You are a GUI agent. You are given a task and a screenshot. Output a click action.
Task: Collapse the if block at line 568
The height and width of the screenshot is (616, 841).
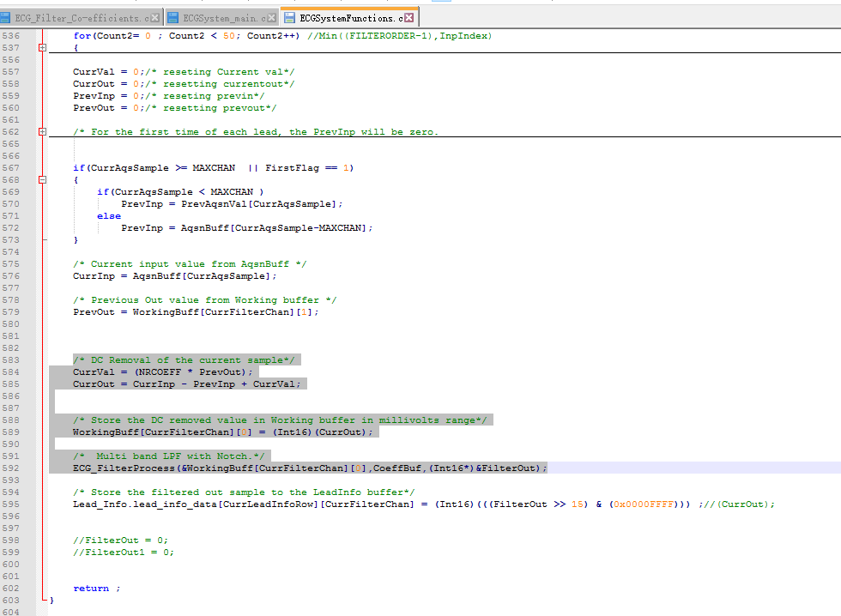[x=42, y=180]
